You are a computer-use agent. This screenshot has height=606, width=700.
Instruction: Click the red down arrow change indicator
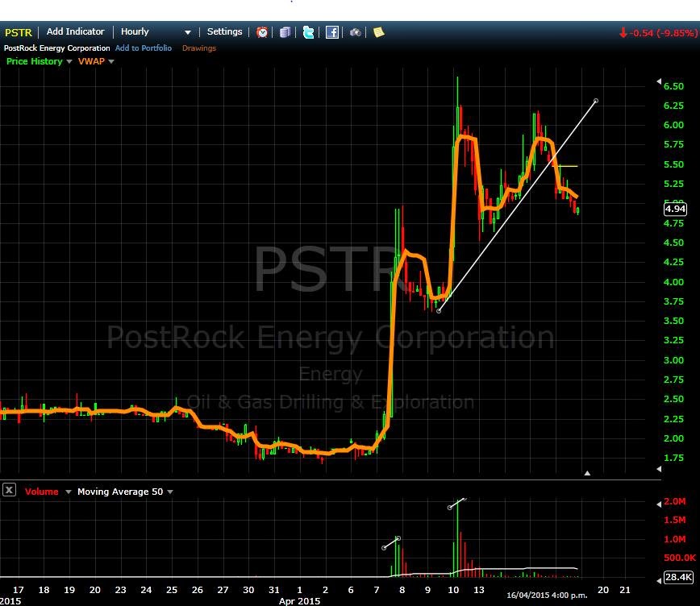(623, 33)
